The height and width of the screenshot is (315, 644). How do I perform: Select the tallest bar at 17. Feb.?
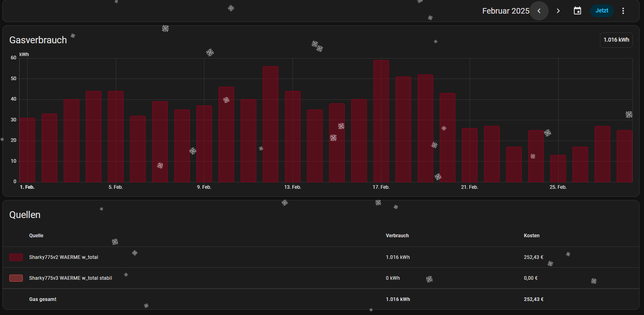tap(381, 121)
